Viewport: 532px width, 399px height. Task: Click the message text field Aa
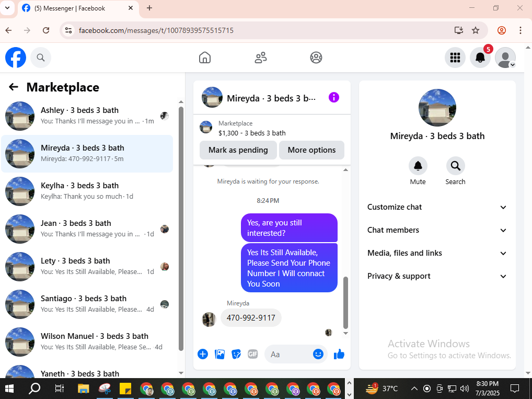pyautogui.click(x=288, y=354)
